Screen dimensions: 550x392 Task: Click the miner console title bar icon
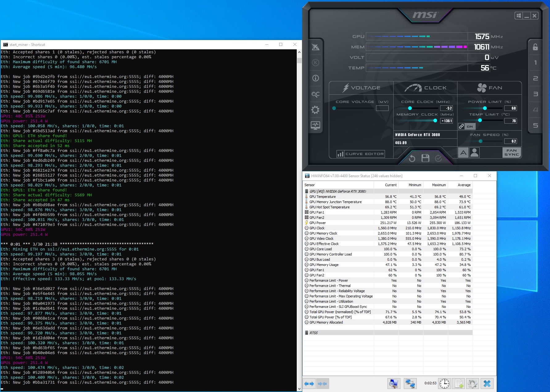click(5, 45)
